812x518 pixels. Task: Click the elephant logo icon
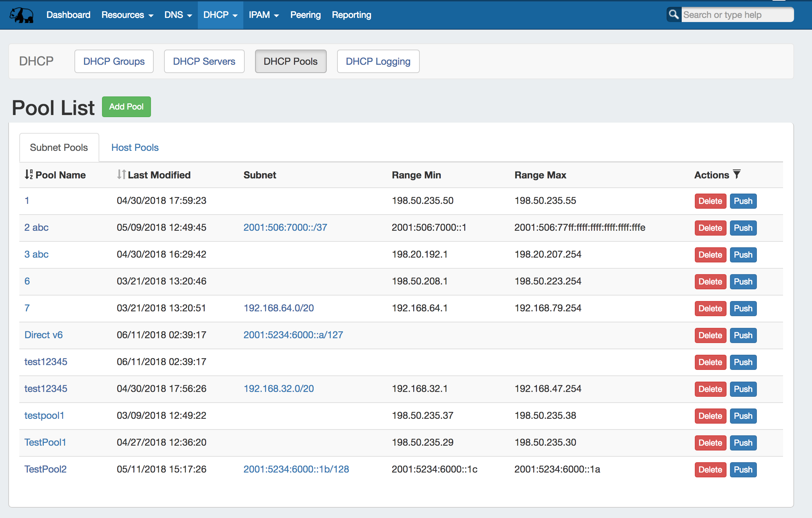(21, 15)
